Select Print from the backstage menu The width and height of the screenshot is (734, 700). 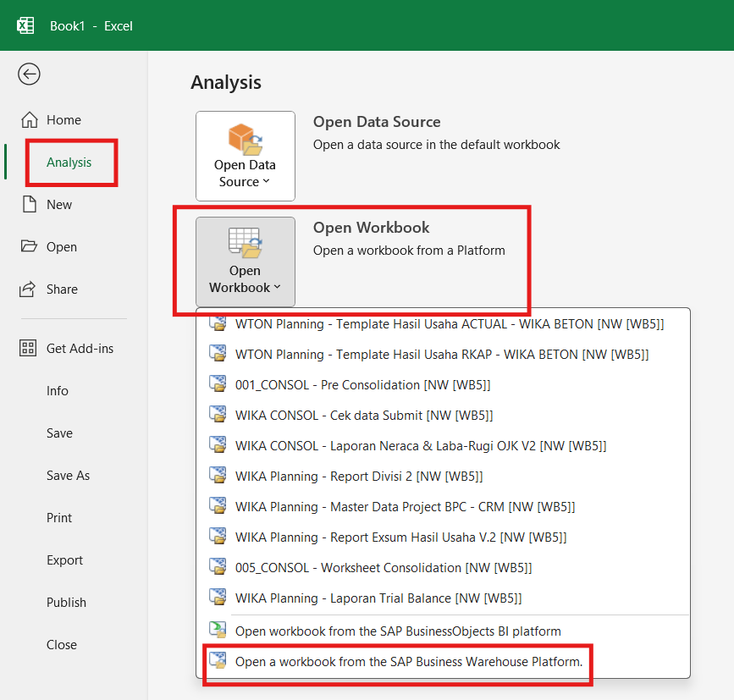[59, 518]
